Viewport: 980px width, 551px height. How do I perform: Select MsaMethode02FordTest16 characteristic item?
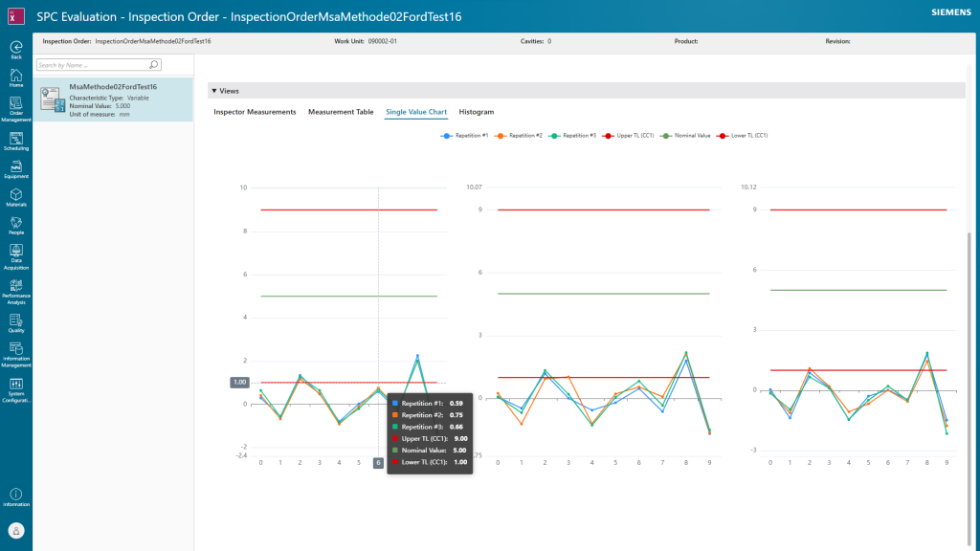[113, 99]
